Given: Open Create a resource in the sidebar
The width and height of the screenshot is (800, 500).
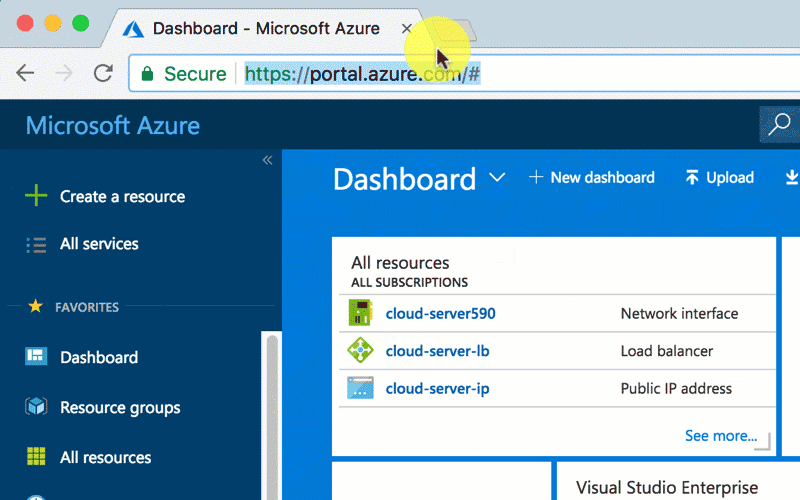Looking at the screenshot, I should tap(122, 196).
